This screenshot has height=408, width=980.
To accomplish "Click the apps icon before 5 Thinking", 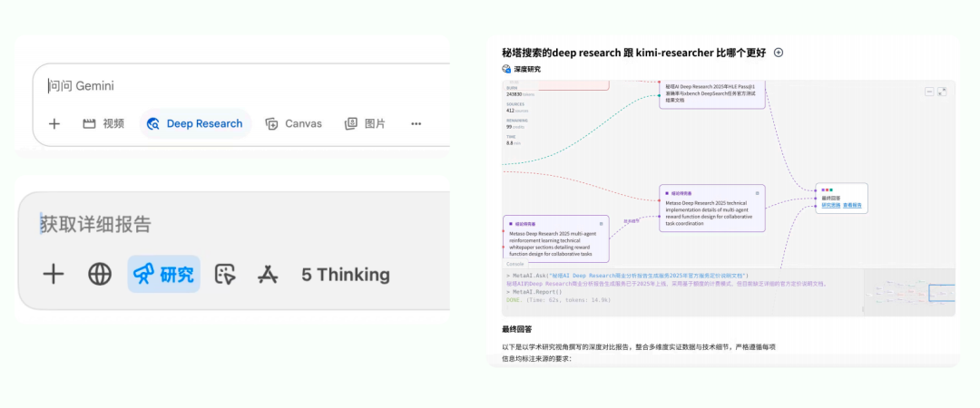I will (268, 274).
